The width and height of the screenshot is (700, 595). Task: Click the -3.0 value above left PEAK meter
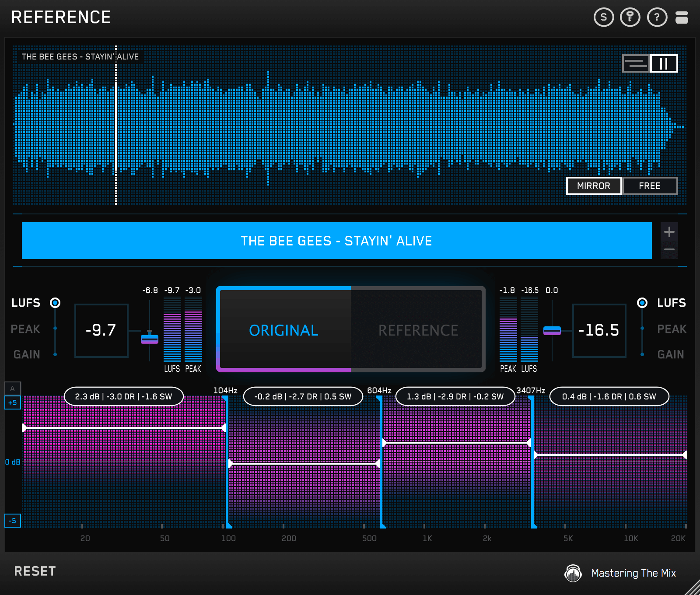coord(193,290)
